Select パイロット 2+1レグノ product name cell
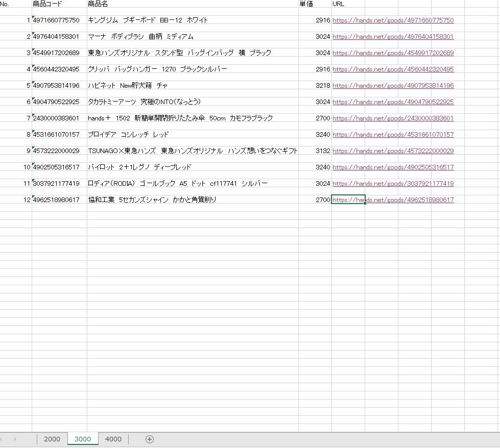 193,167
